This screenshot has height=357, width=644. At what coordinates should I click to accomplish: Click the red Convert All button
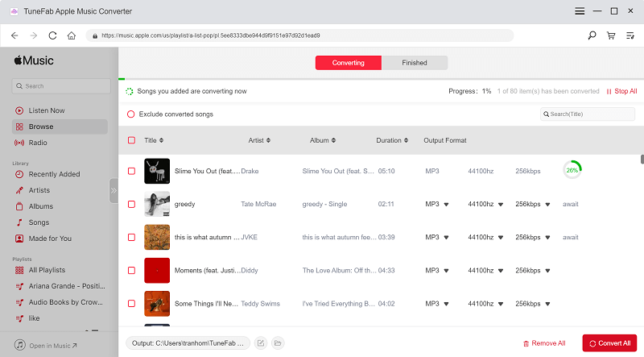click(609, 343)
